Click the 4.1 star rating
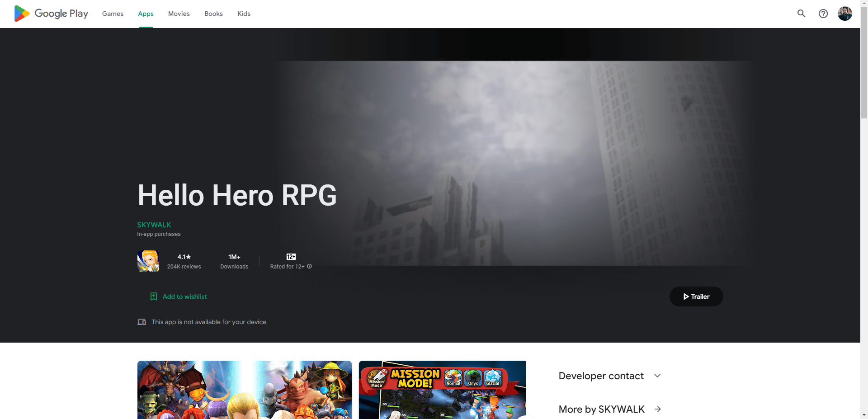868x419 pixels. click(184, 257)
